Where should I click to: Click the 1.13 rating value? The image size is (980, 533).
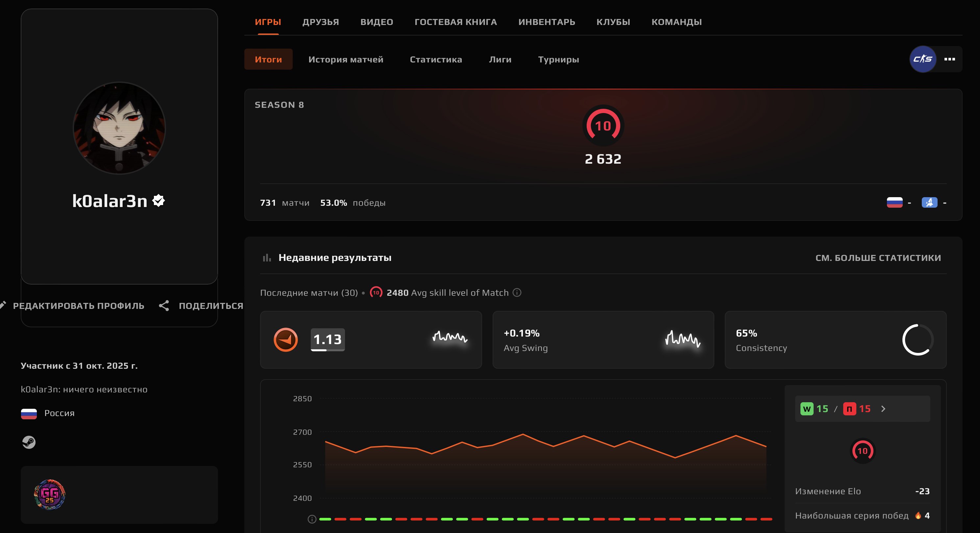tap(328, 339)
